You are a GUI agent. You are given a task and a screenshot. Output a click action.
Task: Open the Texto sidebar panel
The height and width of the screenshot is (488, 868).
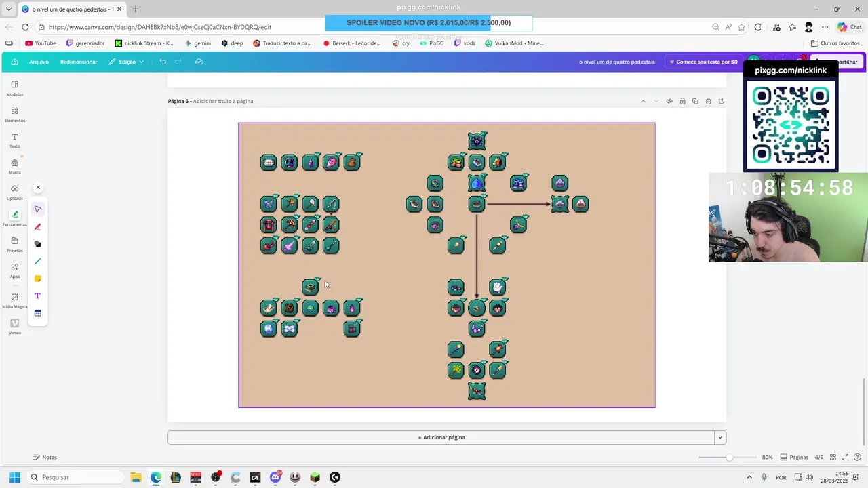coord(14,140)
